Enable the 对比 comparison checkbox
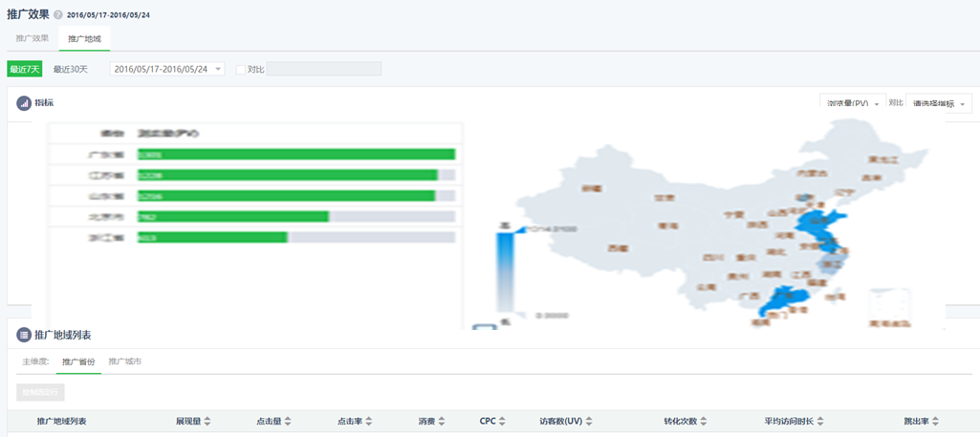The image size is (980, 437). pos(241,69)
